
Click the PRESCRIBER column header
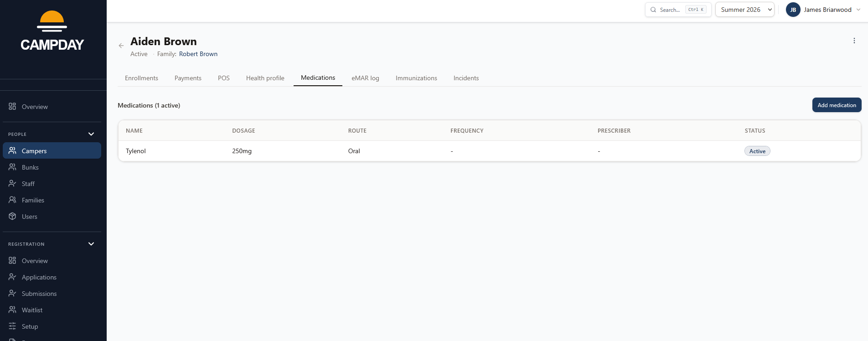pos(614,130)
